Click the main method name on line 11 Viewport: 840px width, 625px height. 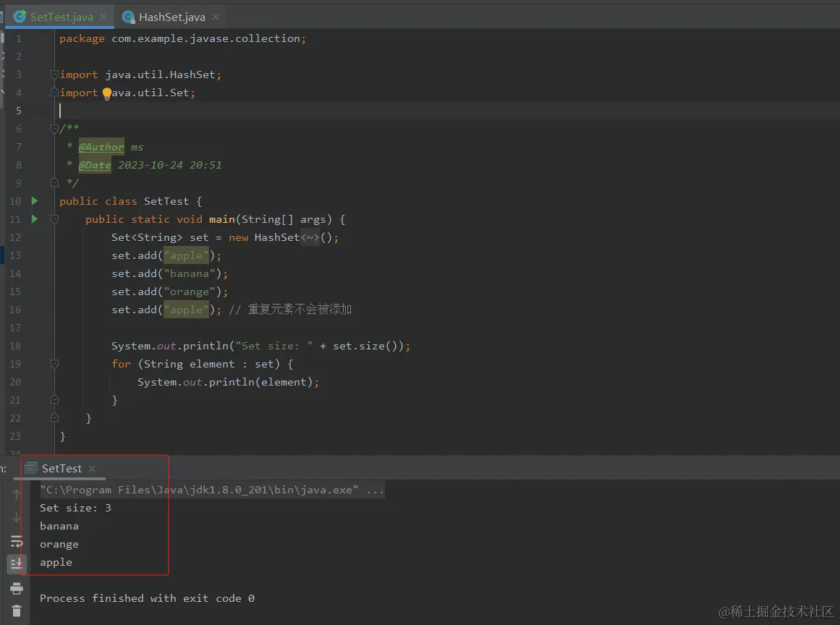tap(222, 220)
